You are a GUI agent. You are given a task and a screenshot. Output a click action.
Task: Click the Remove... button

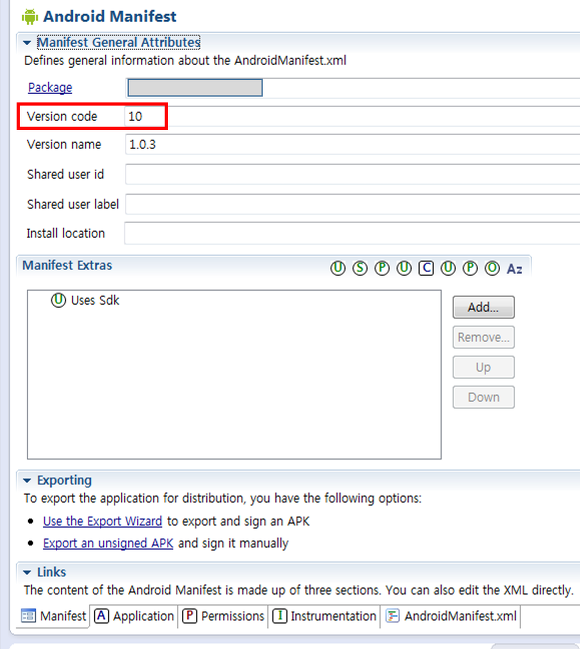[484, 337]
